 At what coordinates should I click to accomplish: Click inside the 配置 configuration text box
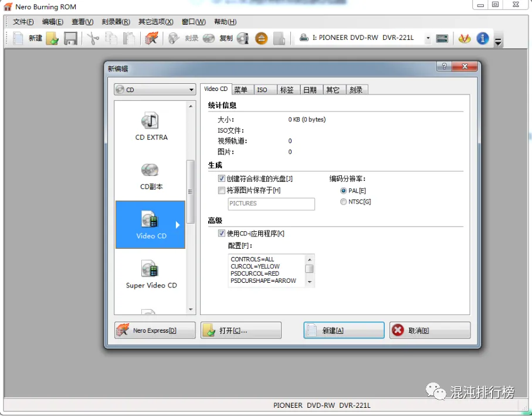[x=267, y=270]
